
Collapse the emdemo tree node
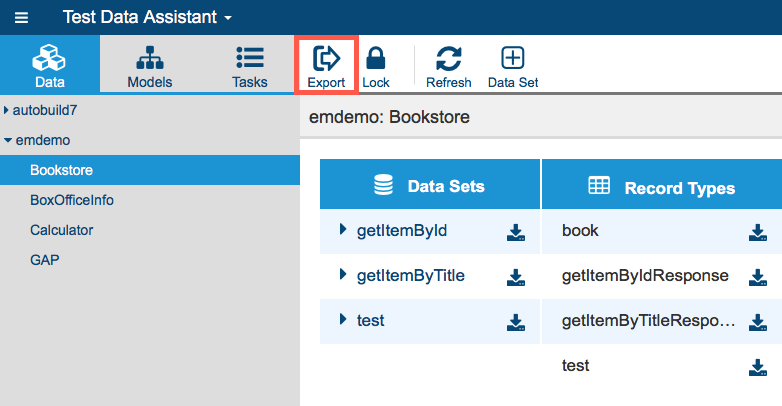[x=7, y=141]
